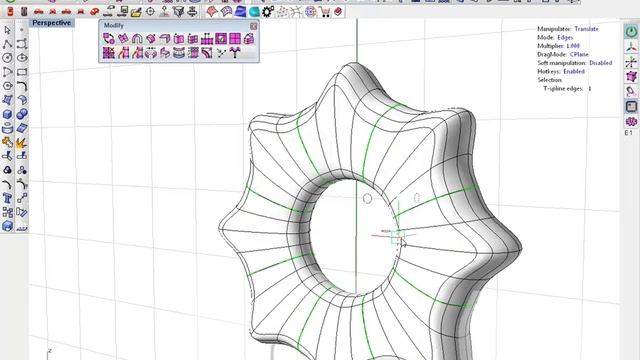Toggle Soft manipulation Disabled setting
This screenshot has width=640, height=360.
pos(600,63)
